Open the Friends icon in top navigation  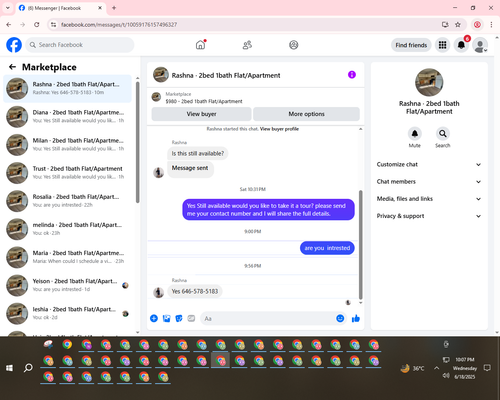tap(247, 45)
